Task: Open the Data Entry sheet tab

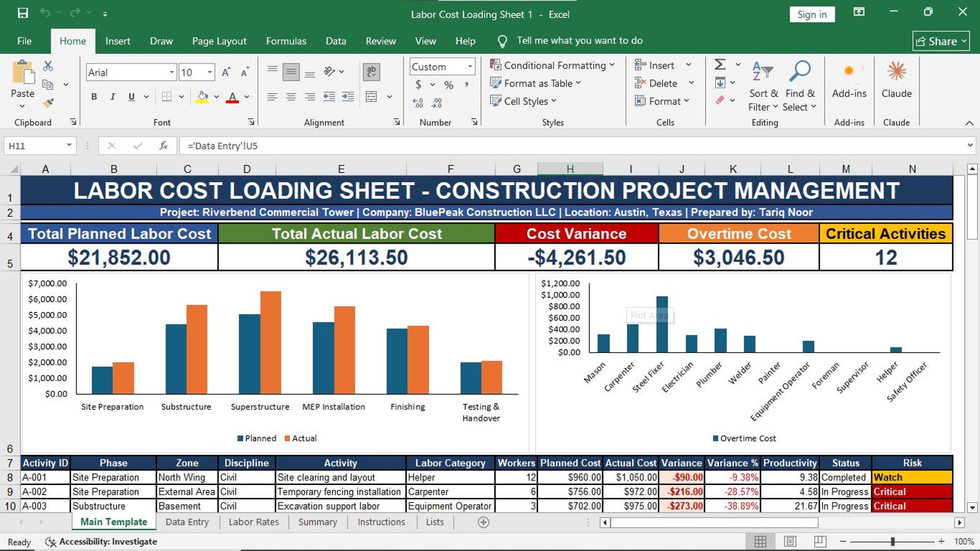Action: [x=187, y=522]
